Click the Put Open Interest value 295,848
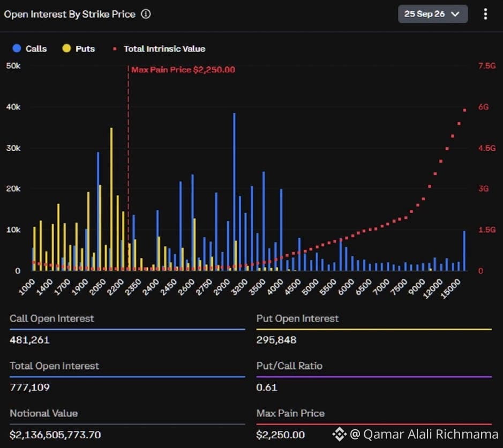The image size is (503, 448). (276, 340)
